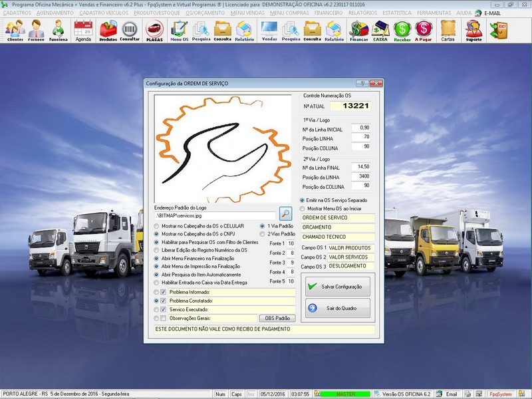Screen dimensions: 532x399
Task: Click the Campo OS 1 VALOR PRODUTOS field
Action: coord(351,248)
